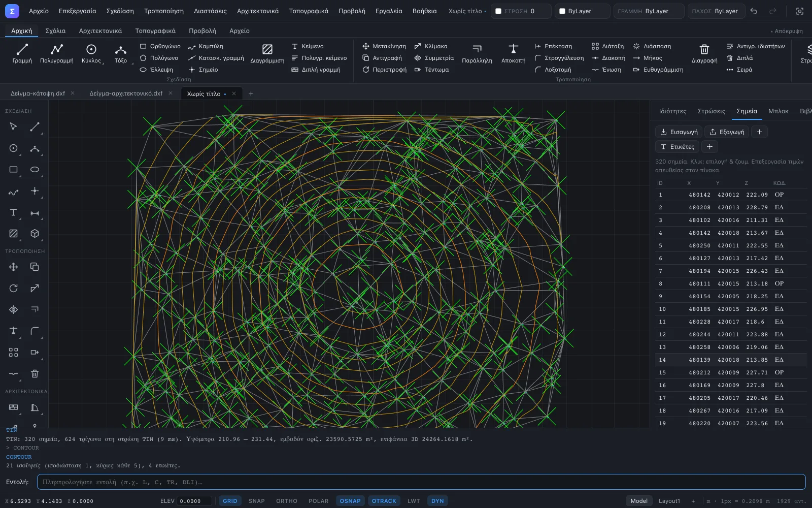Open the ΓΡΑΜΜΗ linetype dropdown
The width and height of the screenshot is (812, 508).
[649, 11]
